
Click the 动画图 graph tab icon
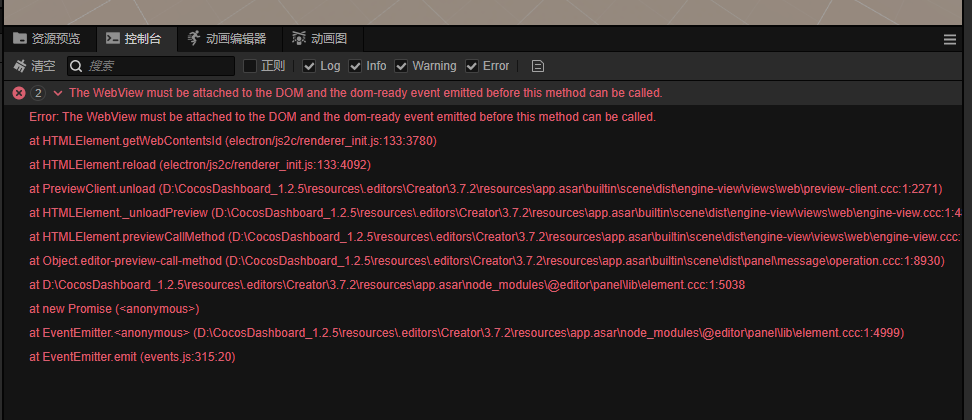[299, 39]
